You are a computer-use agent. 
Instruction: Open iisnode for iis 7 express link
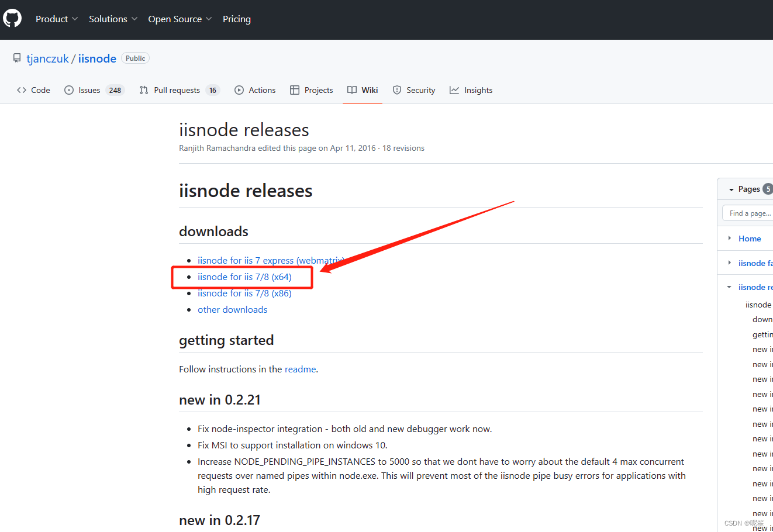[x=271, y=261]
